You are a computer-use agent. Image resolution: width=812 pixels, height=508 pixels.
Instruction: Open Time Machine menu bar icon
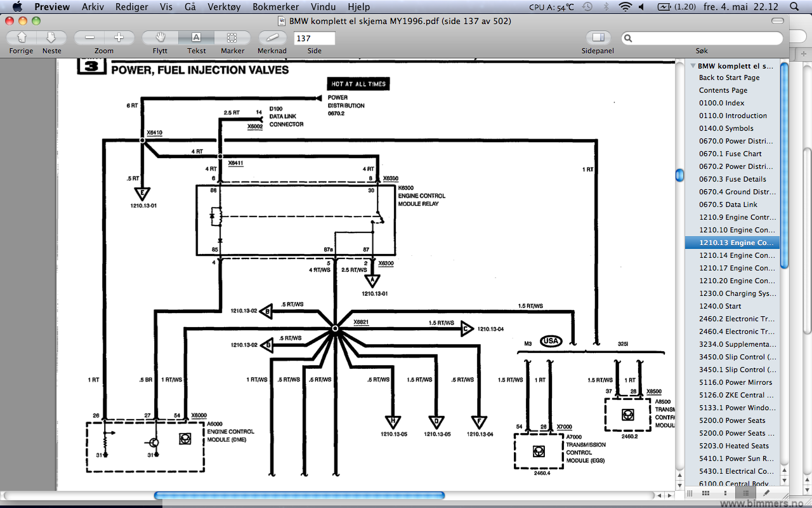coord(588,7)
